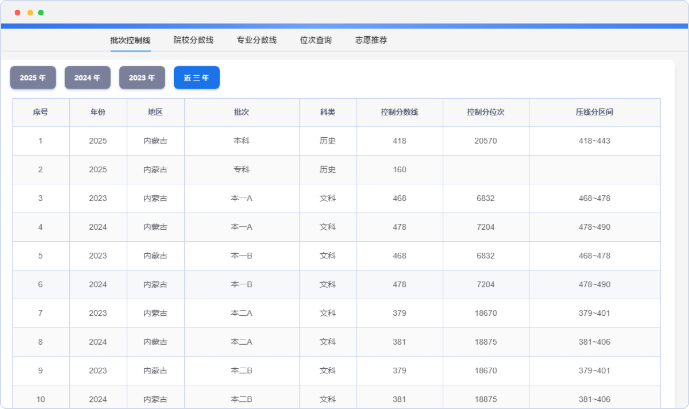Click the 2024 年 filter button

click(88, 77)
